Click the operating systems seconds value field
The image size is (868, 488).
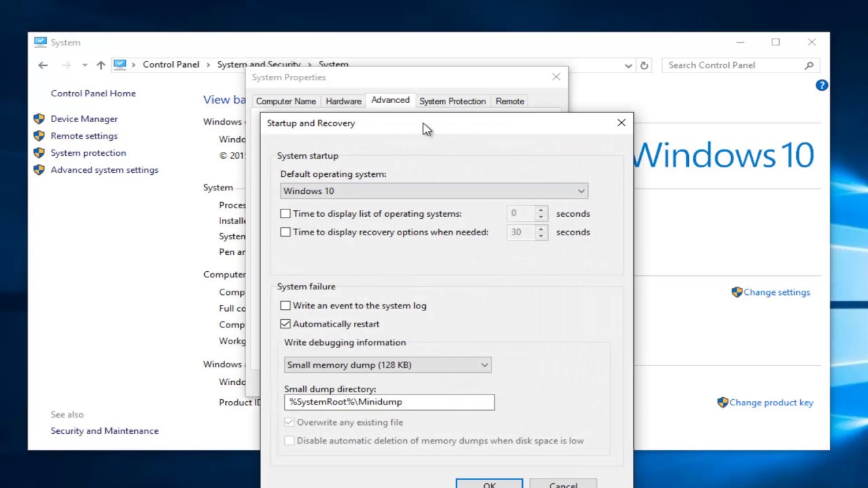click(x=520, y=213)
